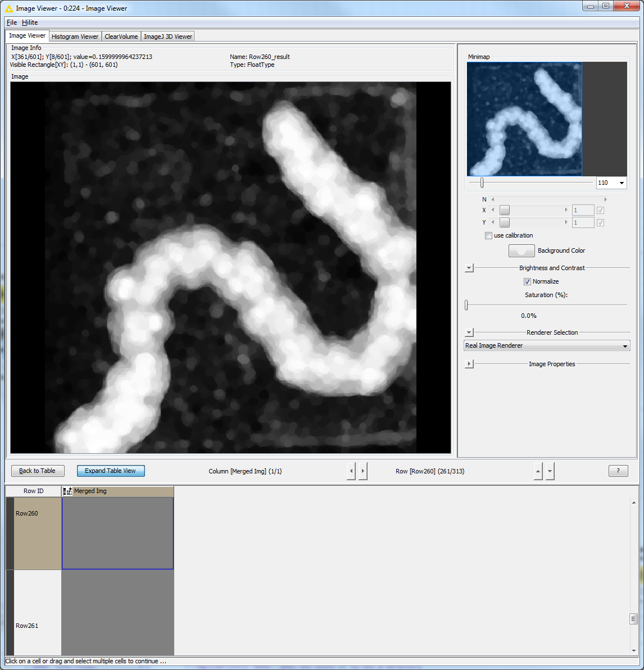
Task: Go to next column with right arrow
Action: tap(363, 471)
